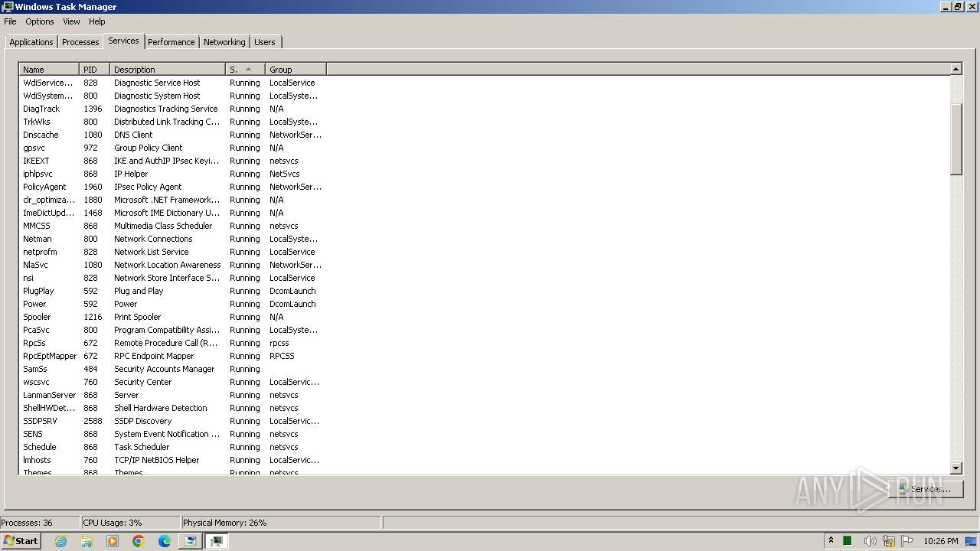Sort by the PID column header
The width and height of the screenshot is (980, 551).
[94, 69]
